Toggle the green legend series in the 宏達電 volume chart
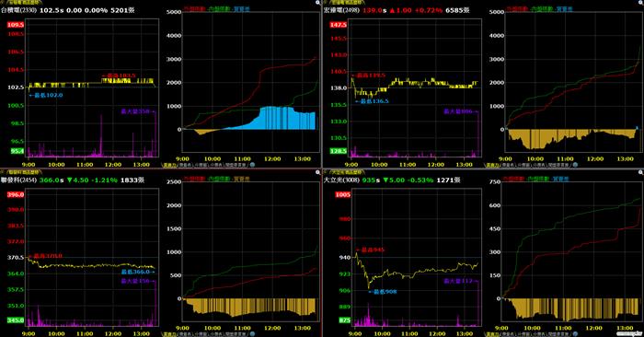Screen dimensions: 644x337 [541, 8]
